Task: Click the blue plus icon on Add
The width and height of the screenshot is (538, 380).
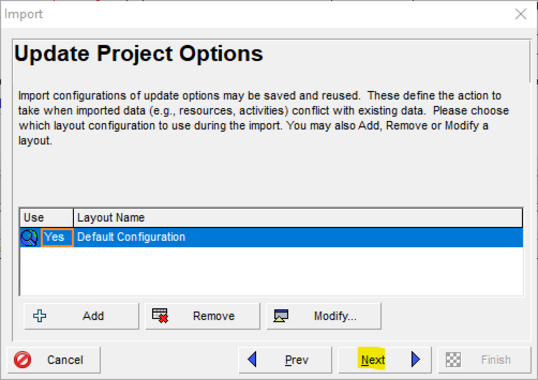Action: 40,316
